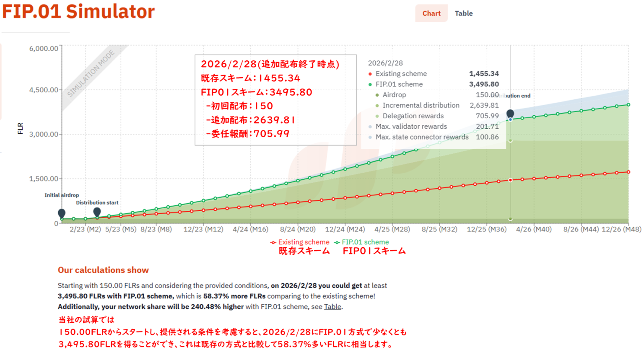Switch to the Chart tab
This screenshot has width=644, height=355.
(431, 13)
